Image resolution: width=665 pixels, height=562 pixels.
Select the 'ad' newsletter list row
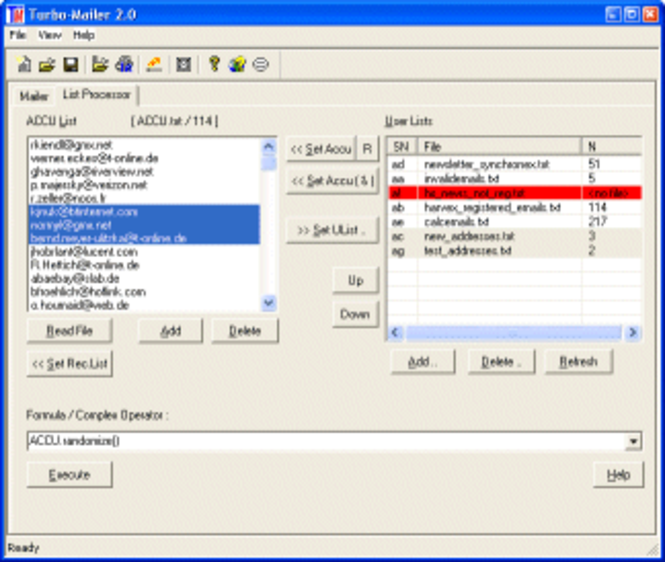coord(514,164)
